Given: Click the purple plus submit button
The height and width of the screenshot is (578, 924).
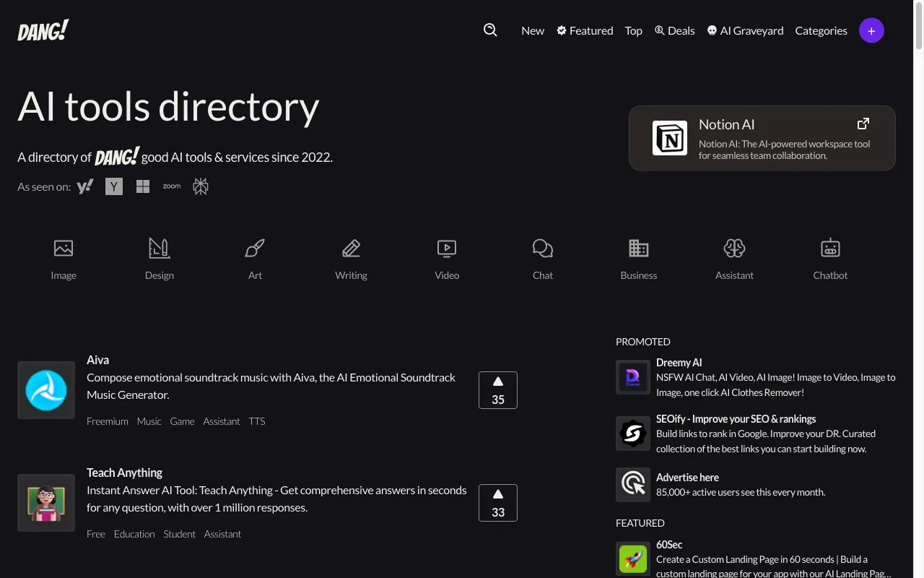Looking at the screenshot, I should pos(871,30).
